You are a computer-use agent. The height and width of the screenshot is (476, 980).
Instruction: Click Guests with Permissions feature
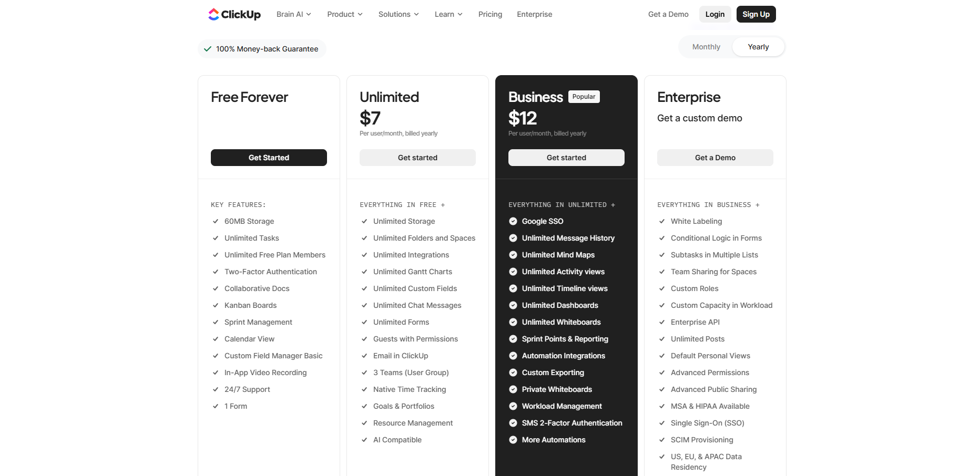click(x=415, y=339)
